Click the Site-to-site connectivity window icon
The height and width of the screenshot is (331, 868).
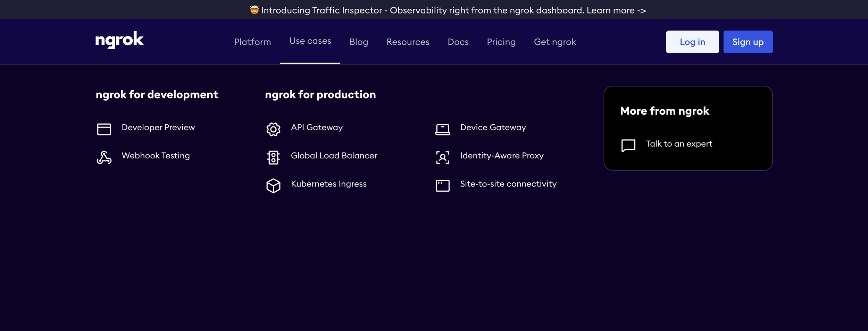pyautogui.click(x=443, y=185)
